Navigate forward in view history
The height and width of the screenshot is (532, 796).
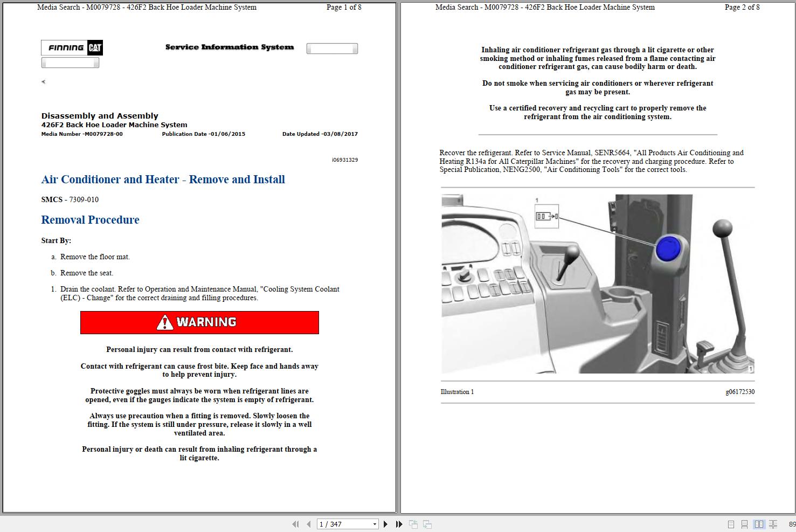(x=426, y=523)
